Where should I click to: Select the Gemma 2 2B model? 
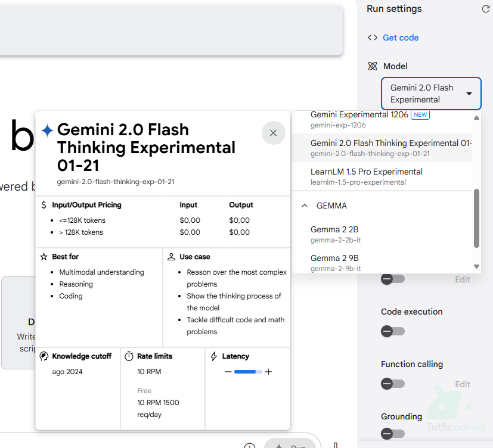(x=382, y=234)
